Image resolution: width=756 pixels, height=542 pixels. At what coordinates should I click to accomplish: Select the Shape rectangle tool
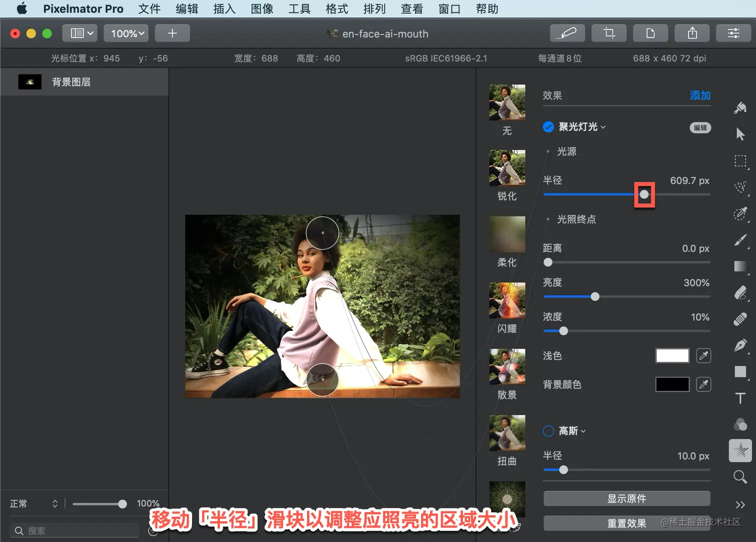tap(740, 371)
